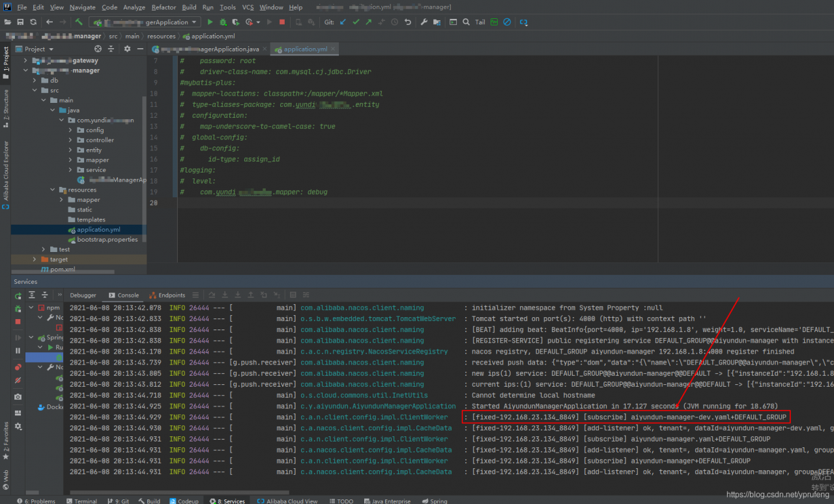The height and width of the screenshot is (504, 834).
Task: Open the run configuration dropdown
Action: (145, 22)
